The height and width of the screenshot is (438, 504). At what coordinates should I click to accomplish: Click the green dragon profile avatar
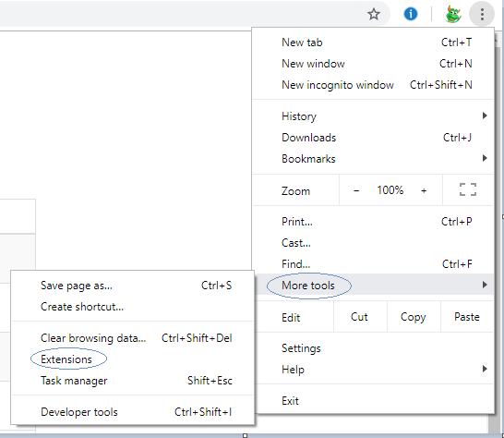(x=452, y=15)
